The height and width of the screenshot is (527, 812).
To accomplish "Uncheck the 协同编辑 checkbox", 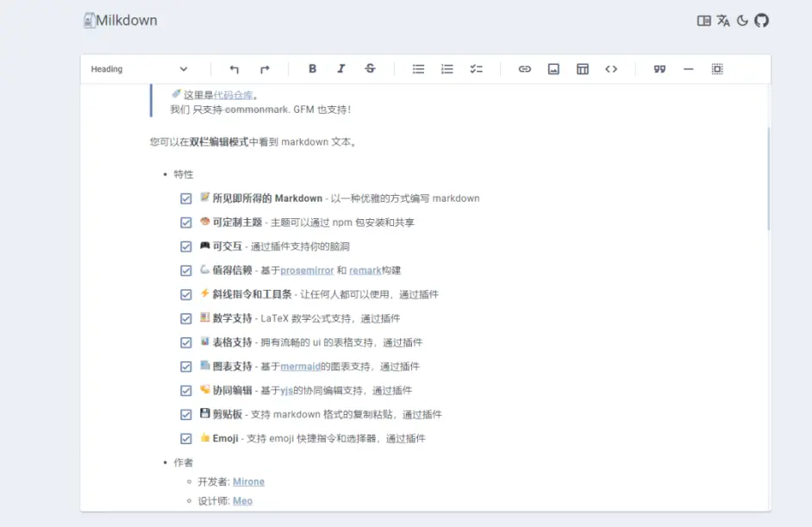I will point(186,391).
